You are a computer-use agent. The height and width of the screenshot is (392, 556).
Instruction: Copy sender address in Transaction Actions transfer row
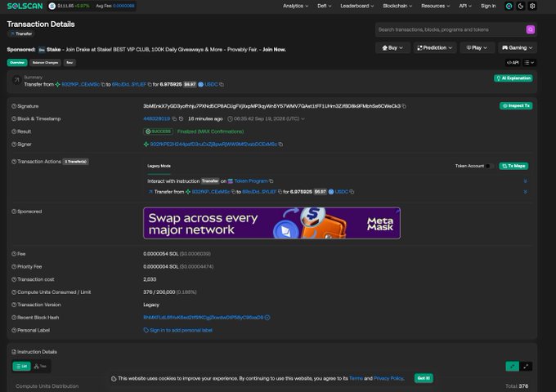(x=233, y=192)
